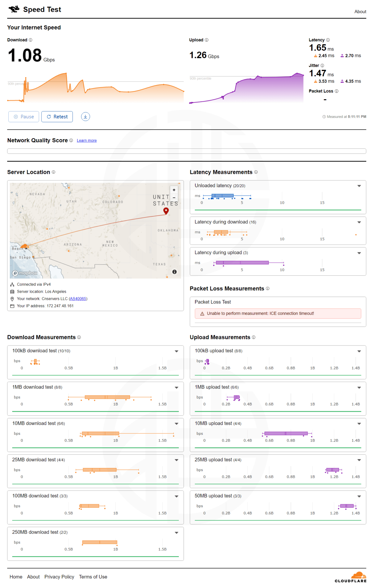372x588 pixels.
Task: Expand 250MB download test section
Action: click(177, 533)
